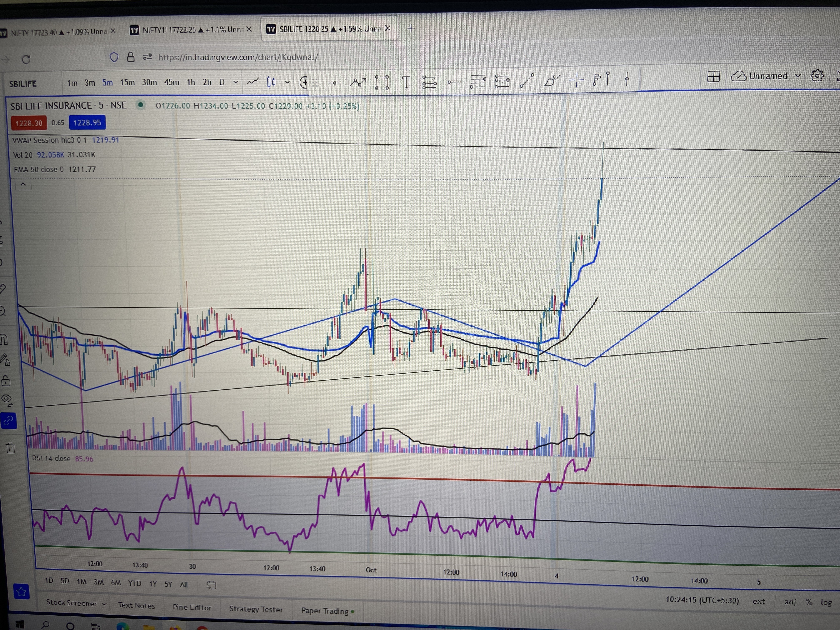The height and width of the screenshot is (630, 840).
Task: Toggle adj price adjustment
Action: coord(790,602)
